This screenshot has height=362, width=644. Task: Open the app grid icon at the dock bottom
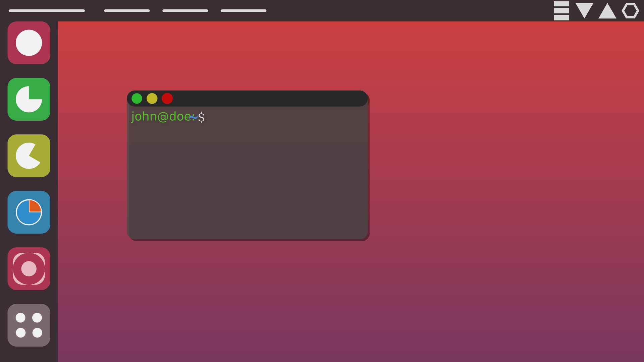pyautogui.click(x=29, y=325)
